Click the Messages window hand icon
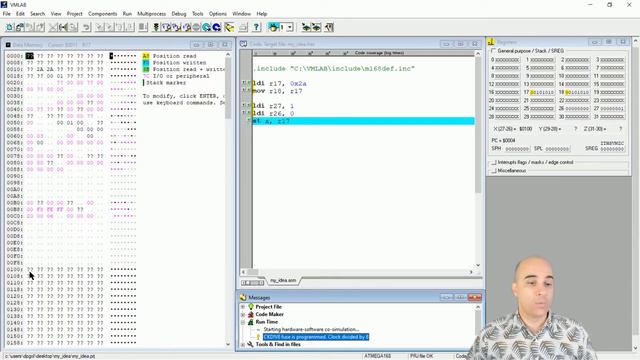This screenshot has height=360, width=640. pyautogui.click(x=243, y=298)
